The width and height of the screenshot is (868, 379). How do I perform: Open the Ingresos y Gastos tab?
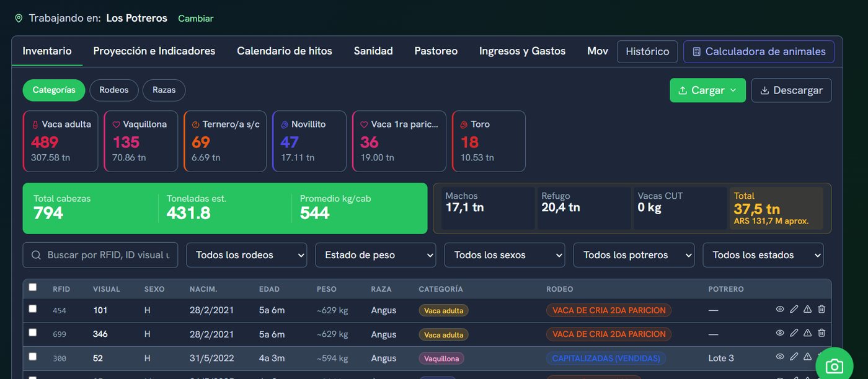point(523,51)
